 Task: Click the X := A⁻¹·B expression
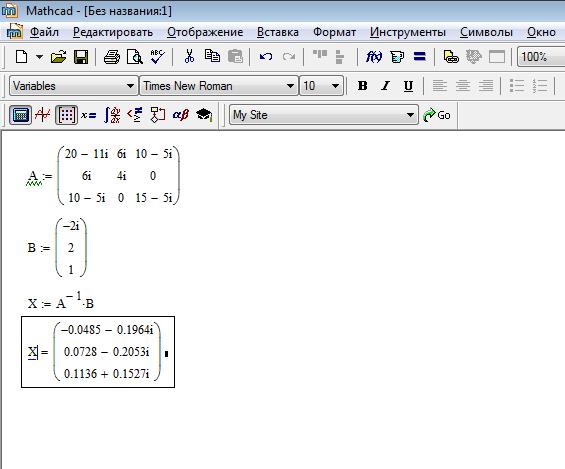pos(61,302)
